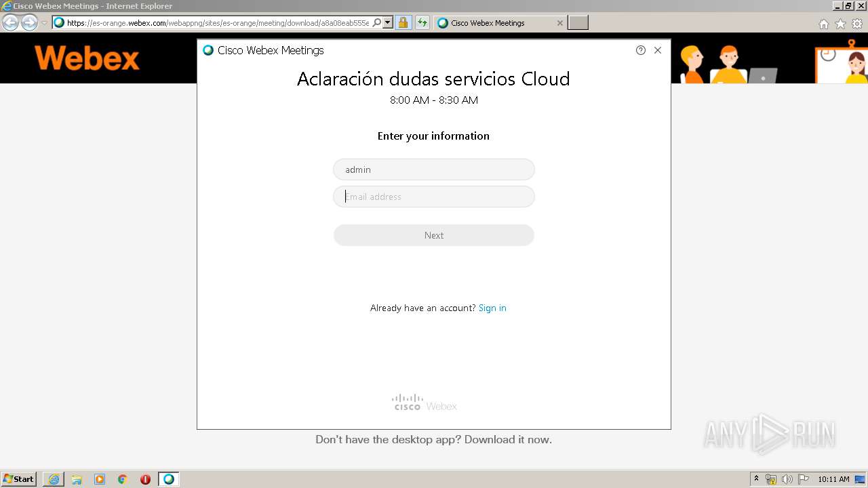Viewport: 868px width, 488px height.
Task: Click the meeting time 8:00 AM - 8:30 AM
Action: (434, 100)
